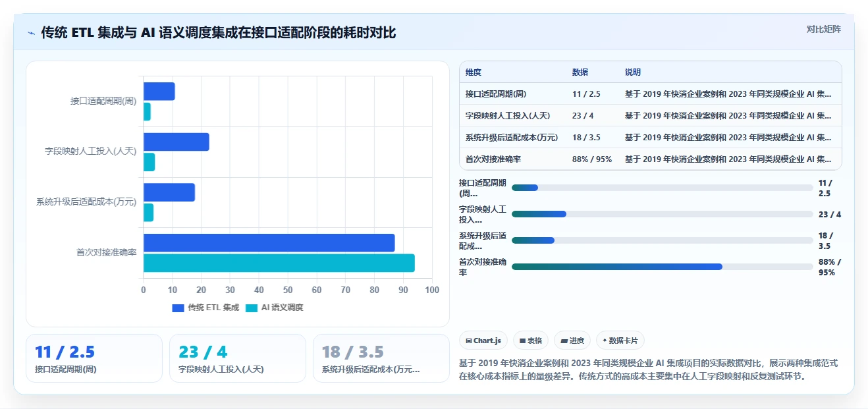
Task: Click the progress list value 88% / 95%
Action: 829,267
